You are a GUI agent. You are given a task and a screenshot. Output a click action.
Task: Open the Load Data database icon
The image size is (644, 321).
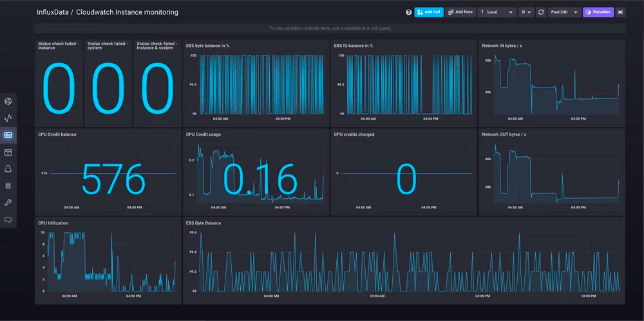coord(8,186)
